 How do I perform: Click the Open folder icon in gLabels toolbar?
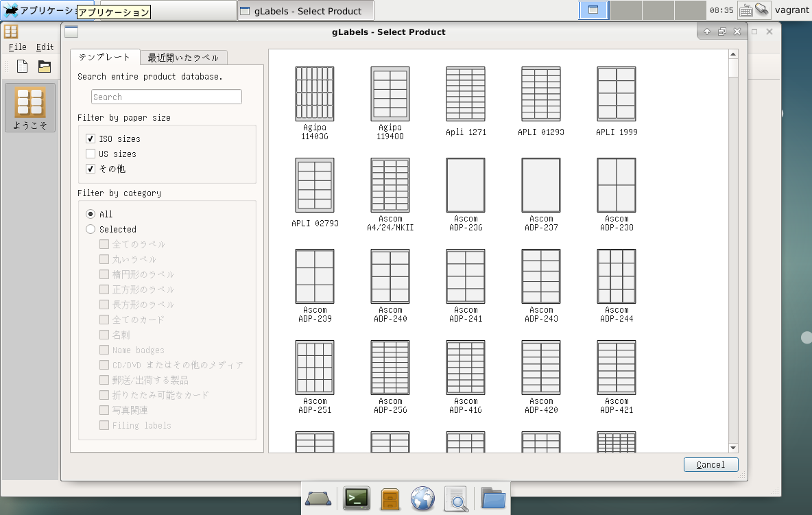pos(44,66)
